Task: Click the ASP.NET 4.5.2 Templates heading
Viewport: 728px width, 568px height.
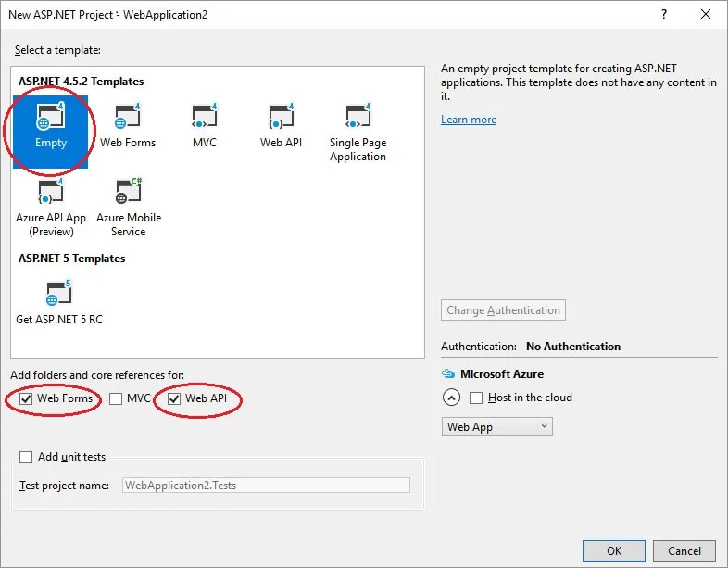Action: coord(81,82)
